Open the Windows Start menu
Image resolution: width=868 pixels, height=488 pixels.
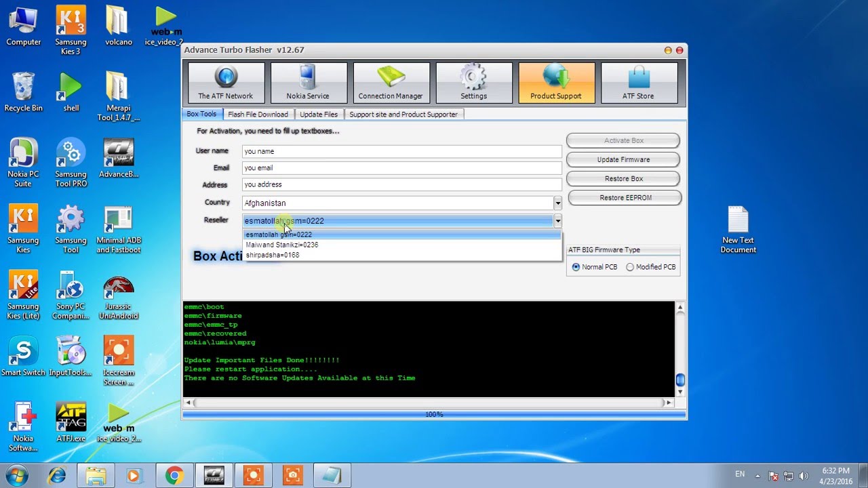click(x=16, y=475)
